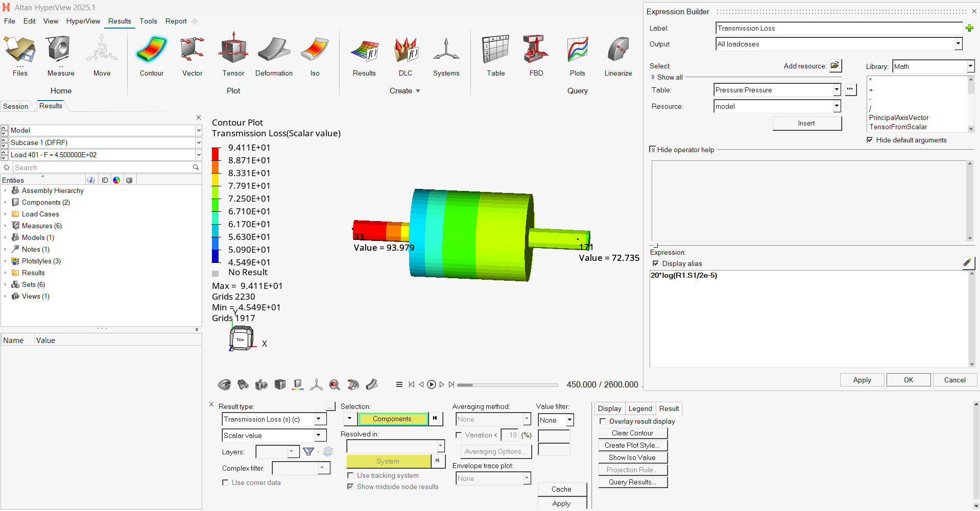Cancel the Expression Builder
Viewport: 980px width, 511px height.
(x=955, y=380)
